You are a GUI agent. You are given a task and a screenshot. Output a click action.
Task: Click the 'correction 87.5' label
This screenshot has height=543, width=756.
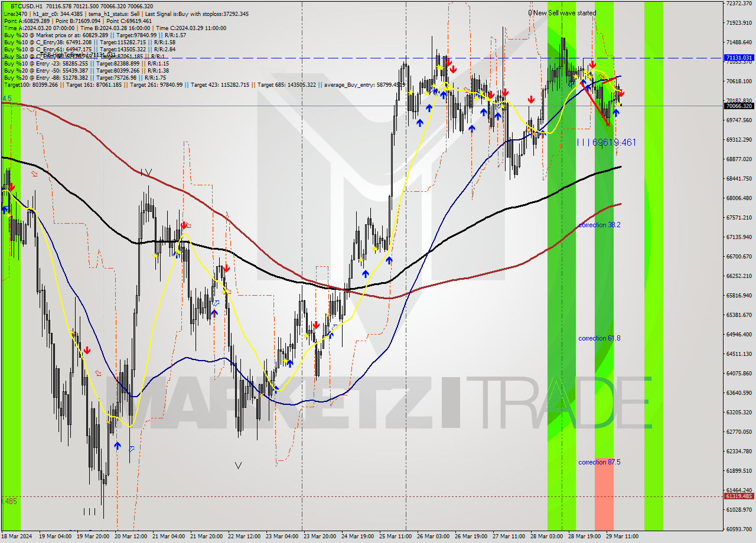pos(599,462)
